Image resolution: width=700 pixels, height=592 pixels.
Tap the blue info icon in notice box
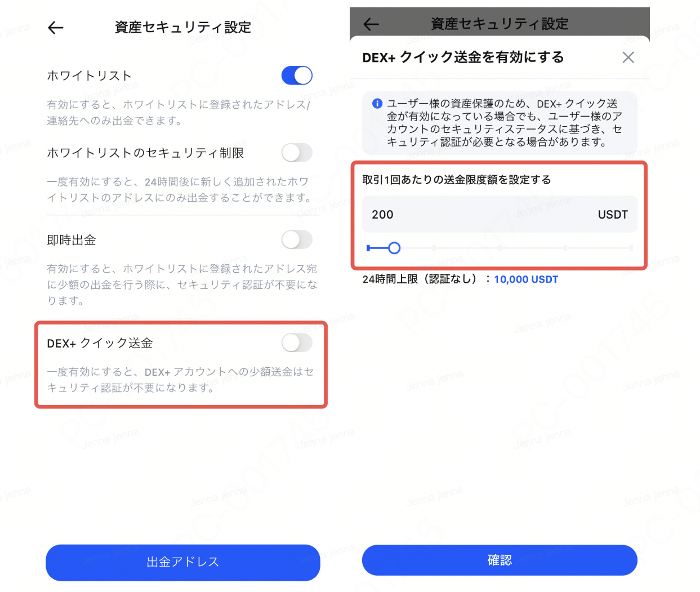[x=377, y=103]
